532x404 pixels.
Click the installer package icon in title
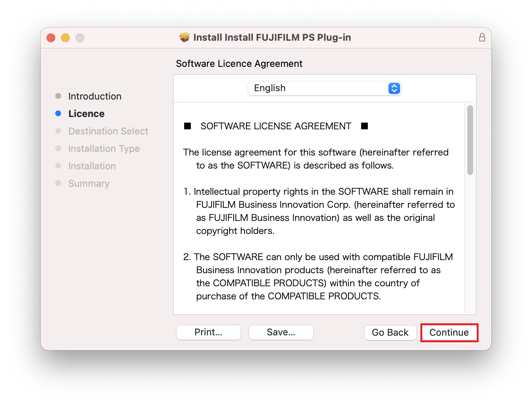pyautogui.click(x=185, y=37)
